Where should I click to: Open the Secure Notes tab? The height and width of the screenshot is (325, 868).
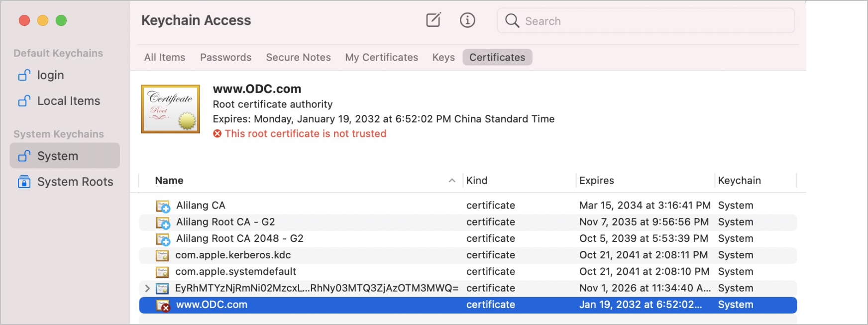[x=298, y=57]
